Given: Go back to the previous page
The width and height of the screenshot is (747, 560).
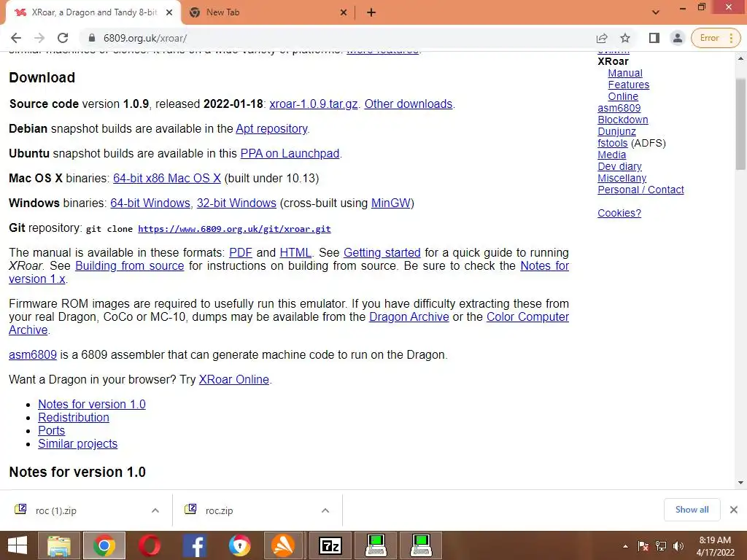Looking at the screenshot, I should click(x=16, y=38).
